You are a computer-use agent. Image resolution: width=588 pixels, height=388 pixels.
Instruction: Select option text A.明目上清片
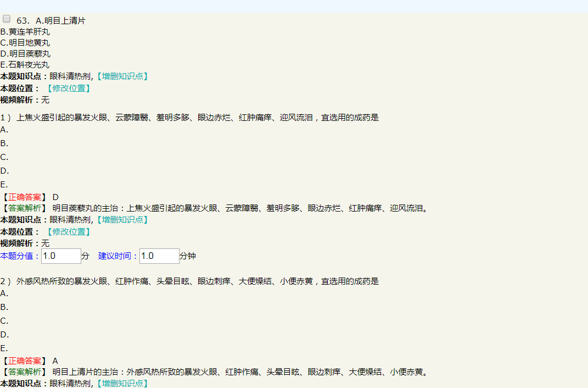(60, 21)
